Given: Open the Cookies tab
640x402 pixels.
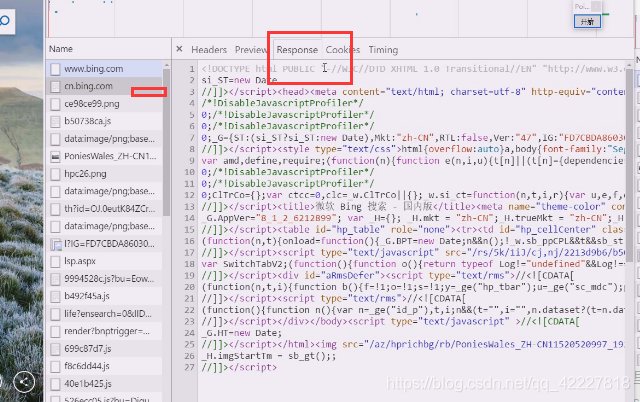Looking at the screenshot, I should coord(343,50).
